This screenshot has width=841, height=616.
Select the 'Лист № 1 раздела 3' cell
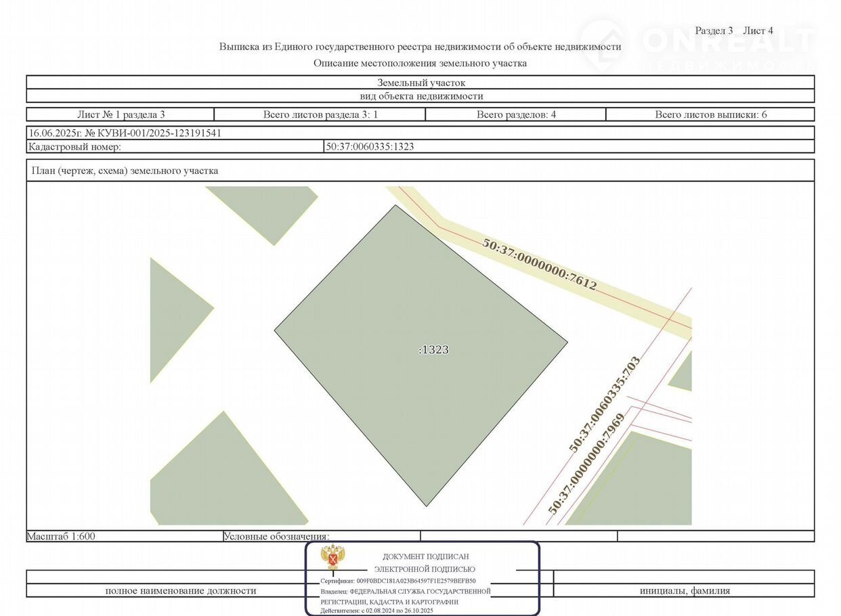121,114
